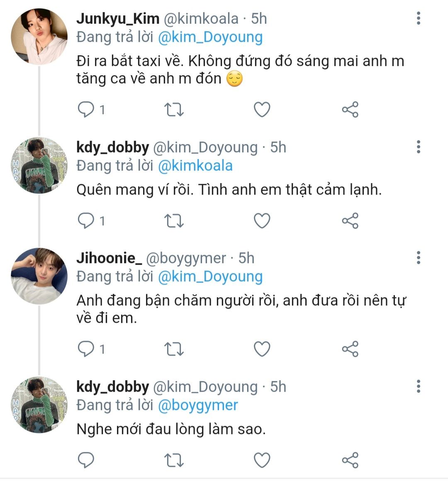The width and height of the screenshot is (448, 481).
Task: Reply to kdy_dobby's forgotten wallet tweet
Action: 86,221
